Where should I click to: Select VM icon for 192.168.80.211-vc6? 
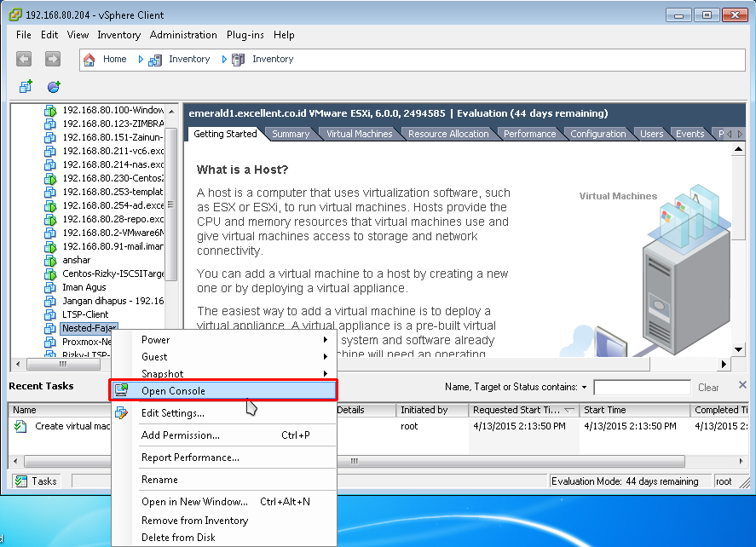click(x=50, y=151)
